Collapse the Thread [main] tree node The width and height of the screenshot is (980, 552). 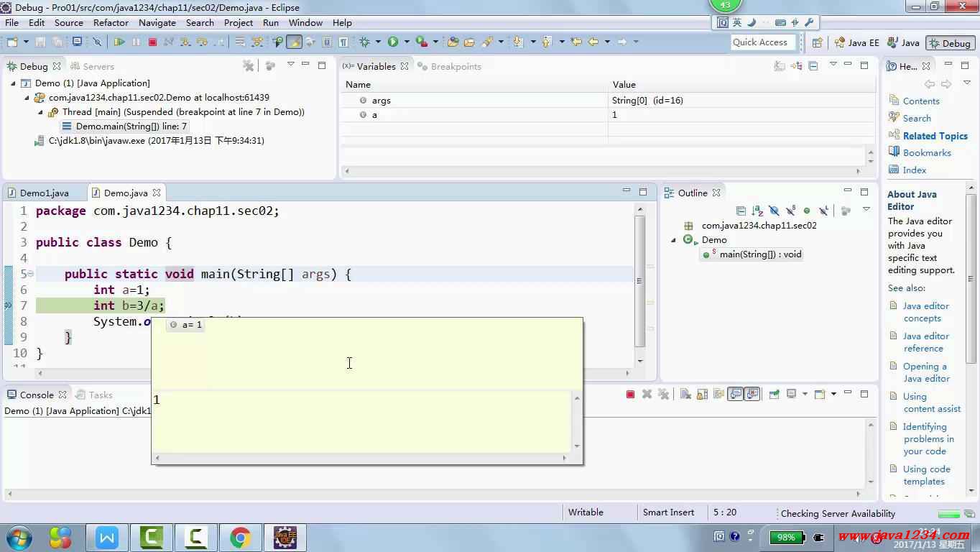41,112
